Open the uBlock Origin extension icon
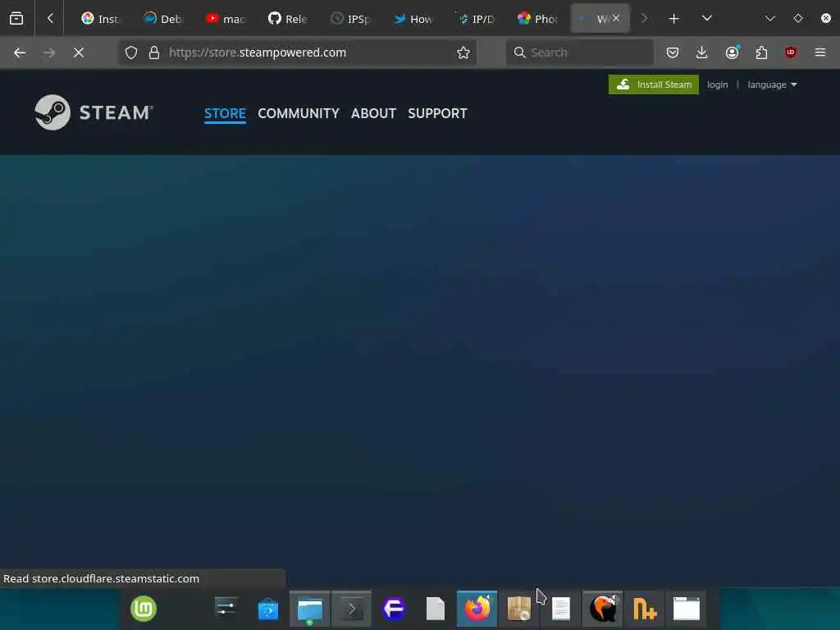Screen dimensions: 840x630 791,52
